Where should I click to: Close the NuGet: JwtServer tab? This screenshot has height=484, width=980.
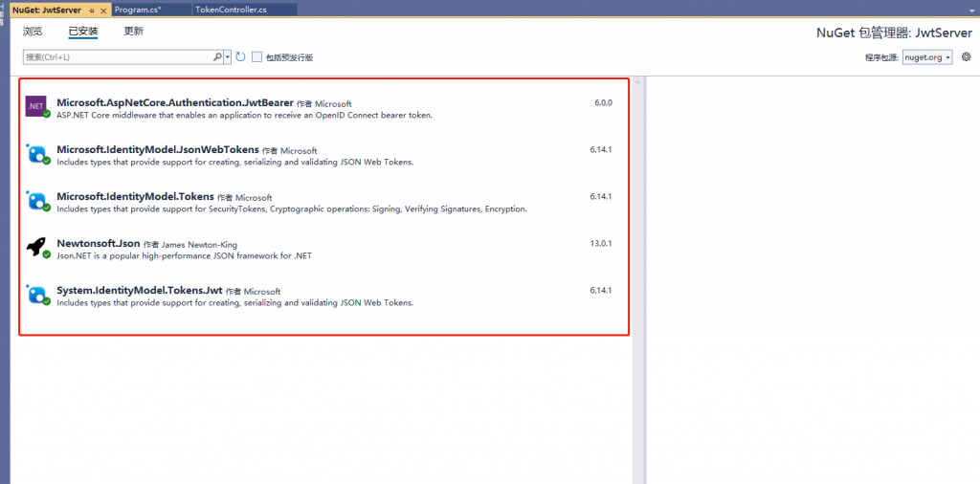pos(103,11)
